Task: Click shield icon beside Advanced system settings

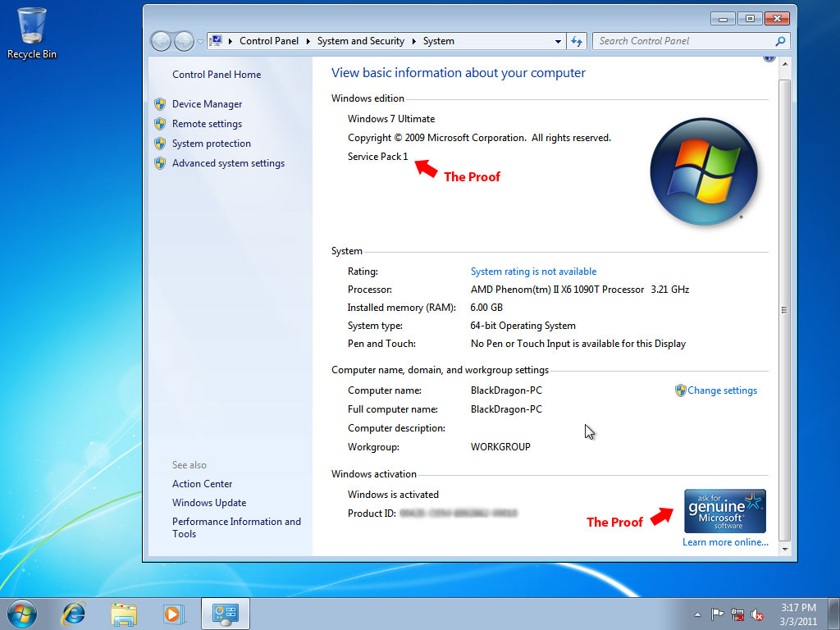Action: [160, 163]
